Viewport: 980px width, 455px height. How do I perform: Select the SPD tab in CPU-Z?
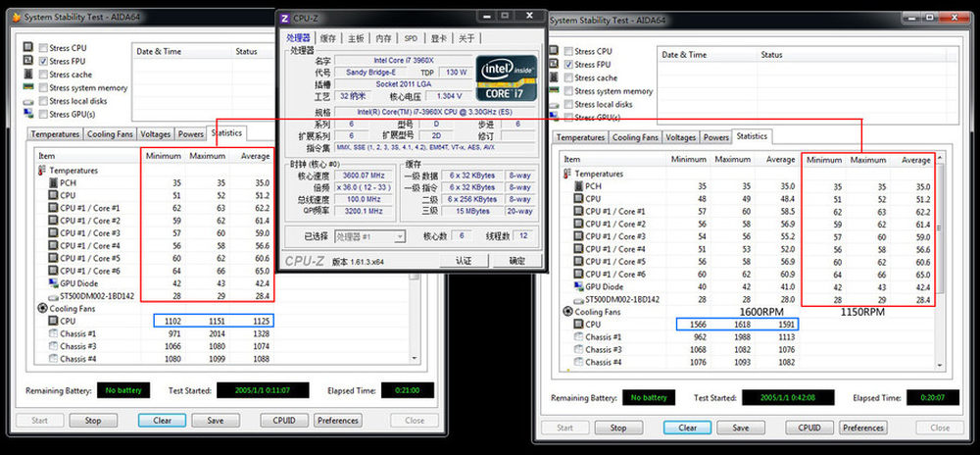411,38
